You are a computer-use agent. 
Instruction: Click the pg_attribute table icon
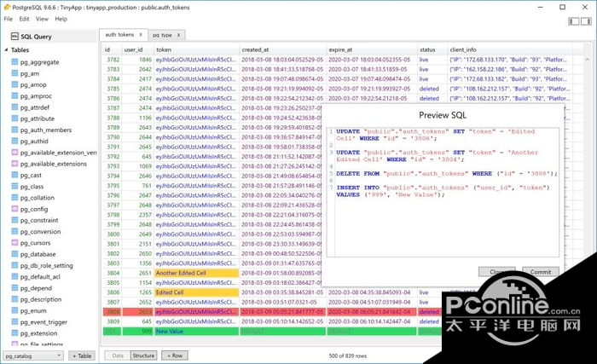point(14,118)
